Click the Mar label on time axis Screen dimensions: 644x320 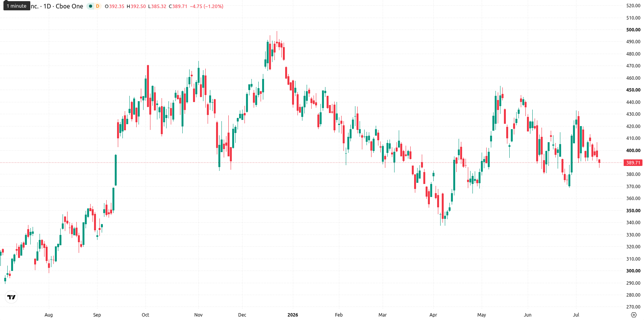[x=383, y=315]
